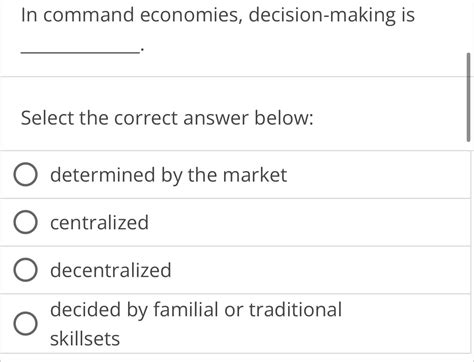474x362 pixels.
Task: Click the fill-in-the-blank underline
Action: pyautogui.click(x=80, y=52)
